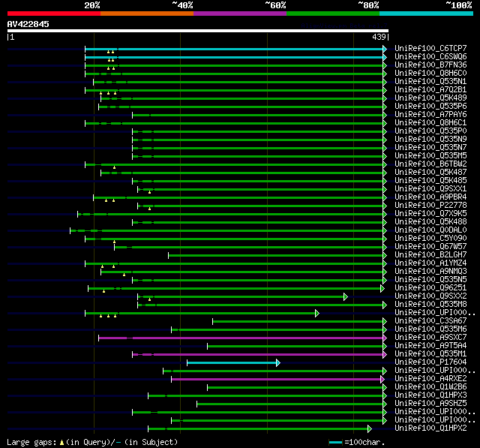Screen dimensions: 480x448
Task: Click the UniRef100_Q8H6C0 label
Action: pos(430,74)
